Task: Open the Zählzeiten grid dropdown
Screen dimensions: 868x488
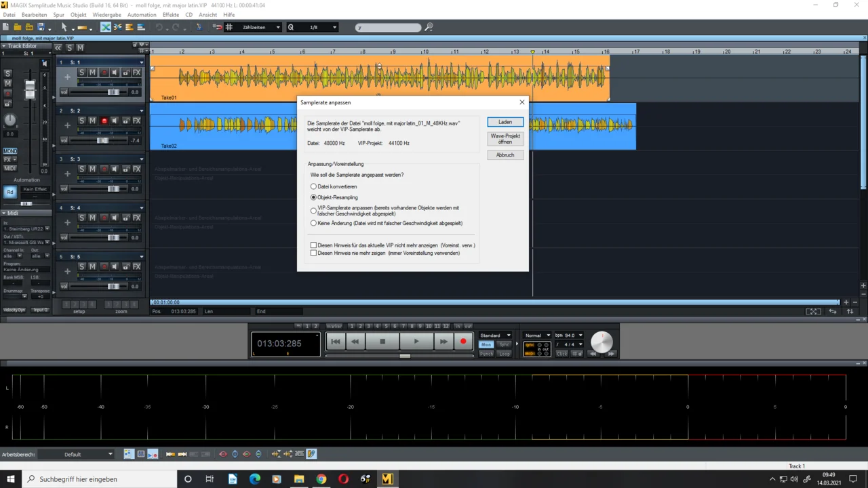Action: point(260,27)
